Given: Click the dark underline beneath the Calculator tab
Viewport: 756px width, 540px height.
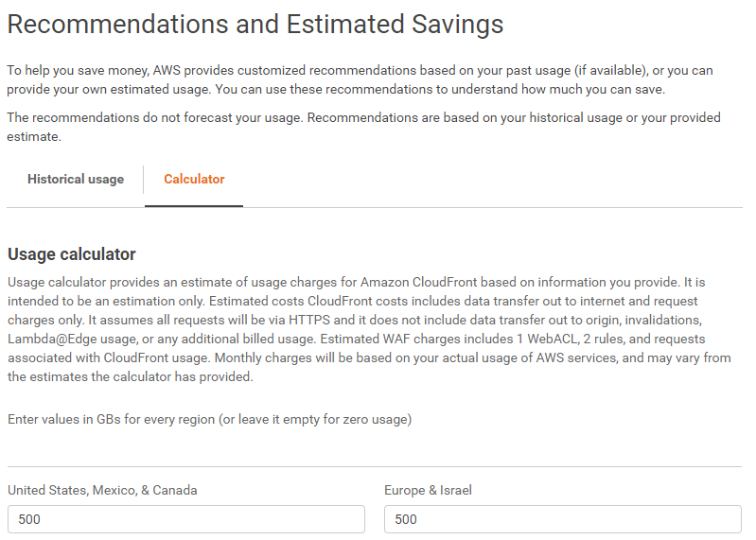Looking at the screenshot, I should point(194,205).
